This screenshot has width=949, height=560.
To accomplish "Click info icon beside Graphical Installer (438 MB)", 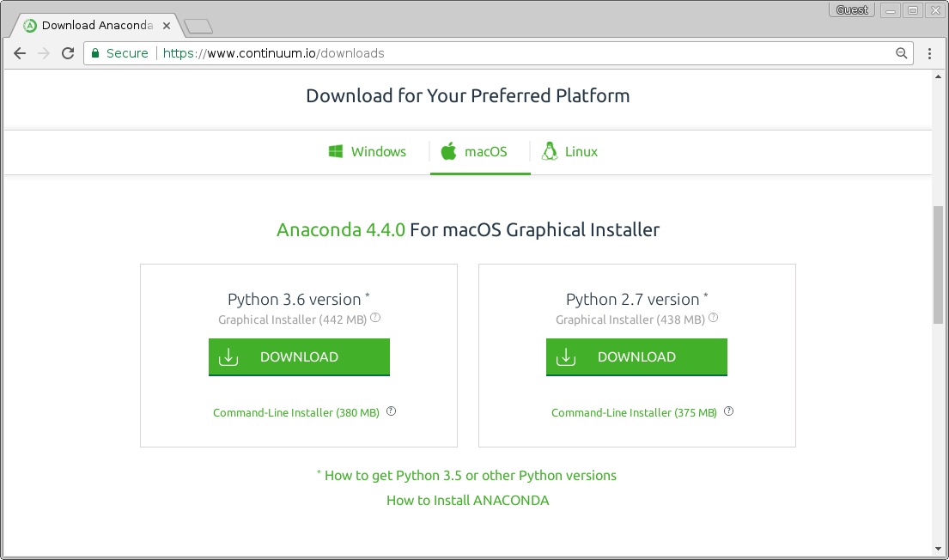I will click(x=713, y=317).
